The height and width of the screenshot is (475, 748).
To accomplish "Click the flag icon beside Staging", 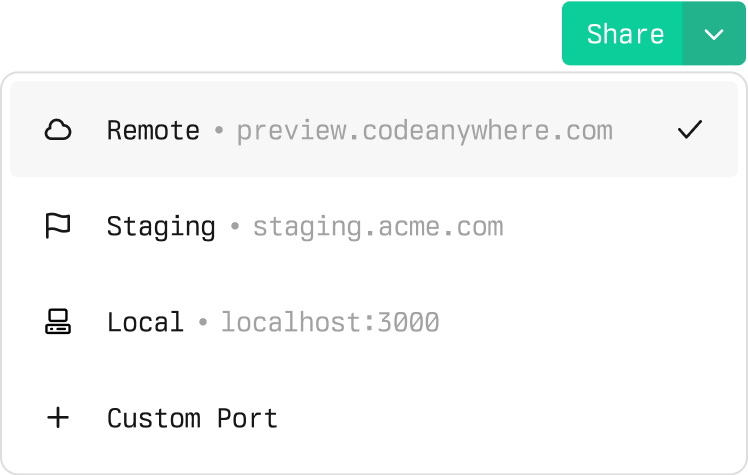I will tap(59, 227).
